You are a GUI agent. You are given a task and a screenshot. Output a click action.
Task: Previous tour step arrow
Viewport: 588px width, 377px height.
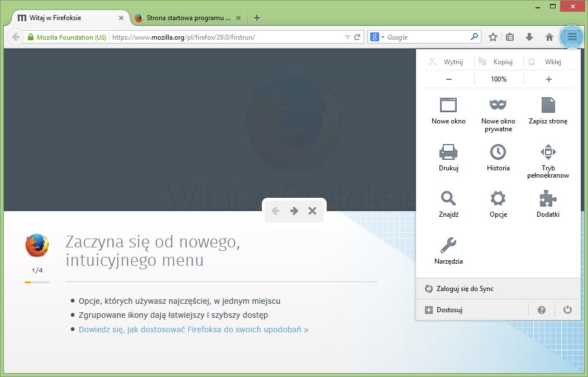(x=275, y=211)
